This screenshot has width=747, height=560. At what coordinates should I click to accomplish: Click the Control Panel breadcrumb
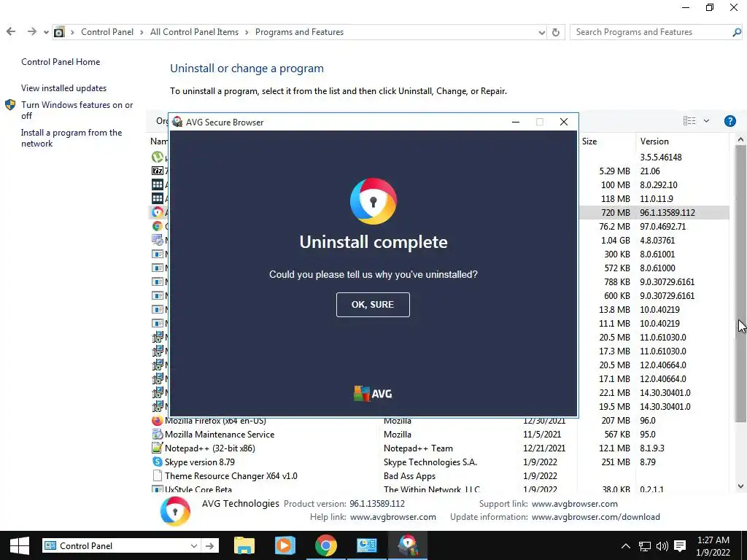[107, 32]
